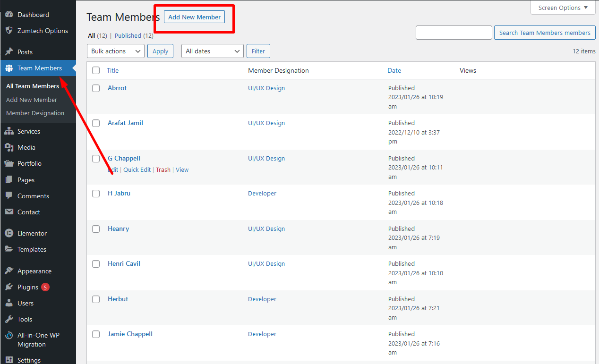Viewport: 599px width, 364px height.
Task: Click the Posts pushpin icon
Action: coord(9,52)
